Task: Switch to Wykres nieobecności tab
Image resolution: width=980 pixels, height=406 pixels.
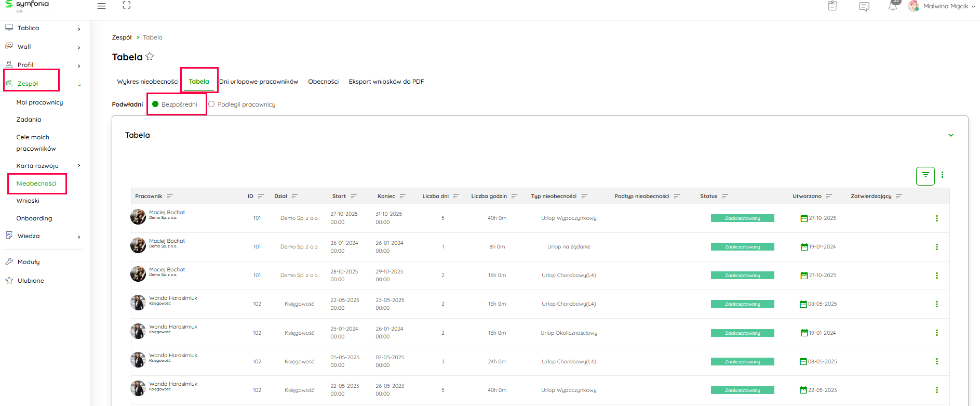Action: pos(147,82)
